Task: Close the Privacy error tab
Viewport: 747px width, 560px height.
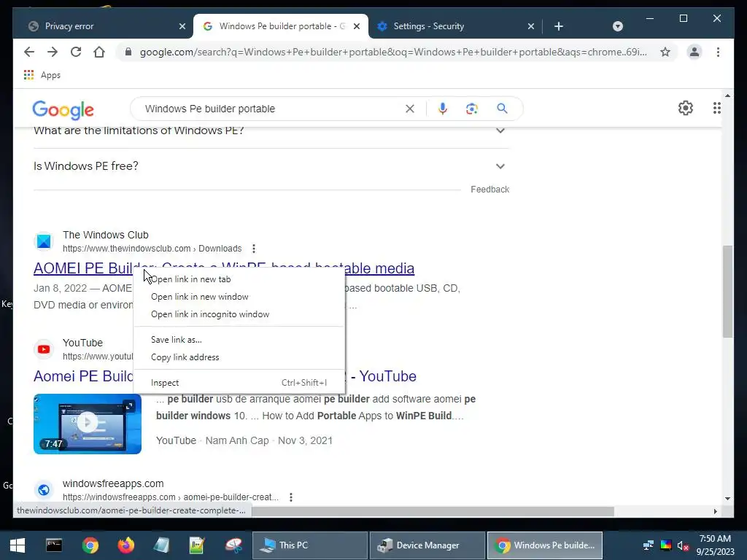Action: 182,26
